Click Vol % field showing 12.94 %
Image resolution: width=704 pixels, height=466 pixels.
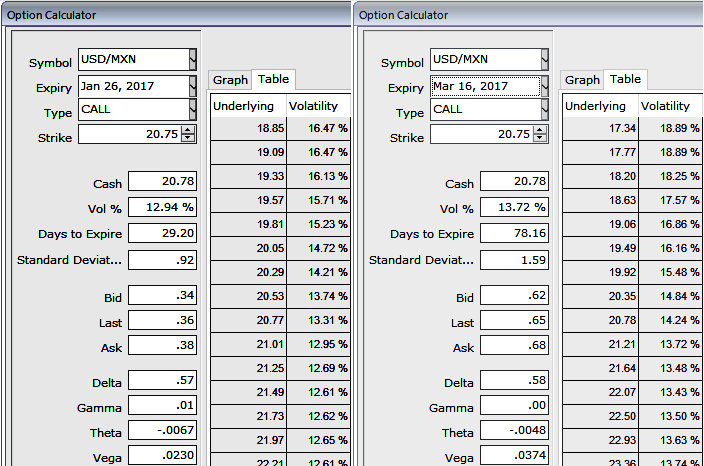(163, 207)
